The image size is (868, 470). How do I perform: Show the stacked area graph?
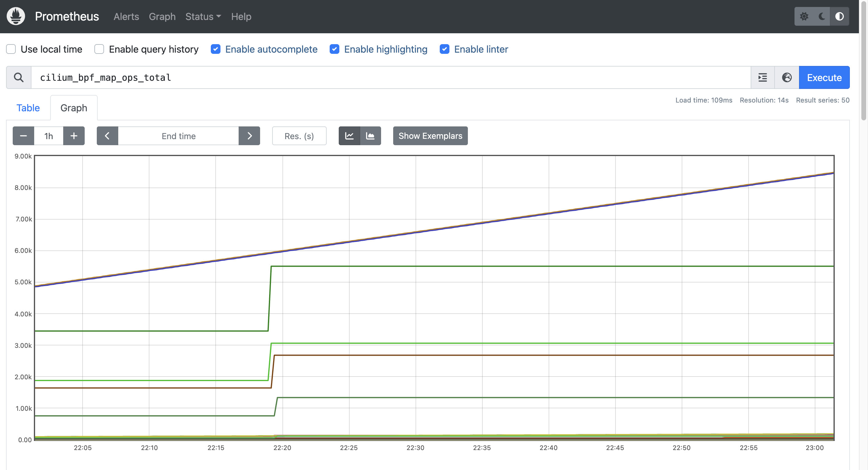click(370, 136)
